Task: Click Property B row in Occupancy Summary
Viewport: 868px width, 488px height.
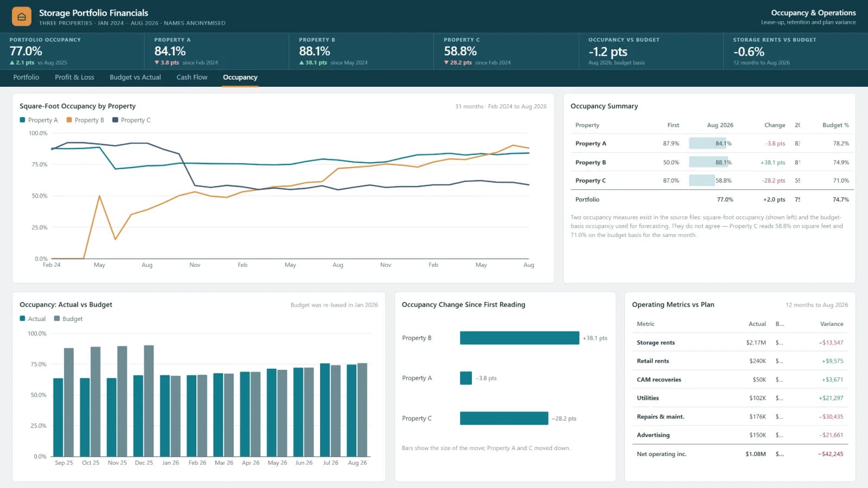Action: (x=712, y=162)
